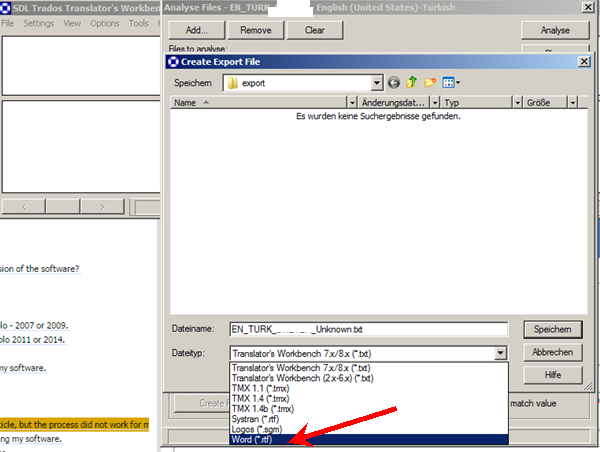Create a new folder icon

point(430,82)
